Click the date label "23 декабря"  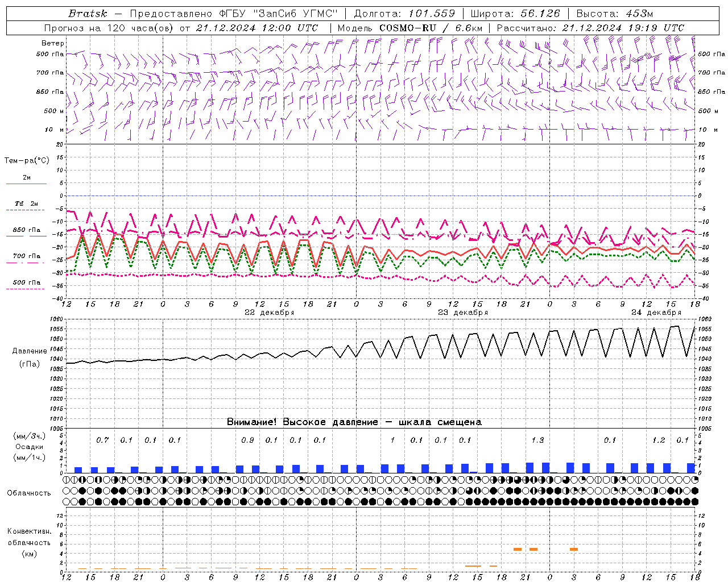[462, 313]
